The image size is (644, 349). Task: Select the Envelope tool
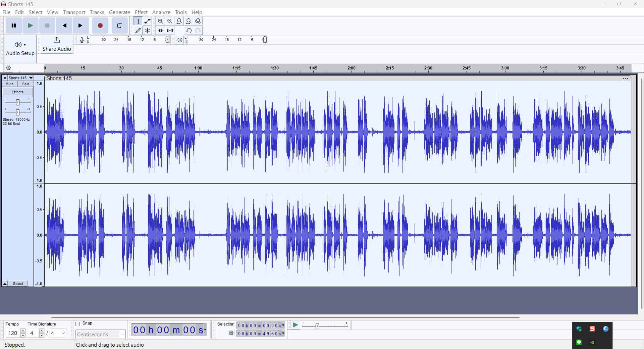pyautogui.click(x=147, y=21)
